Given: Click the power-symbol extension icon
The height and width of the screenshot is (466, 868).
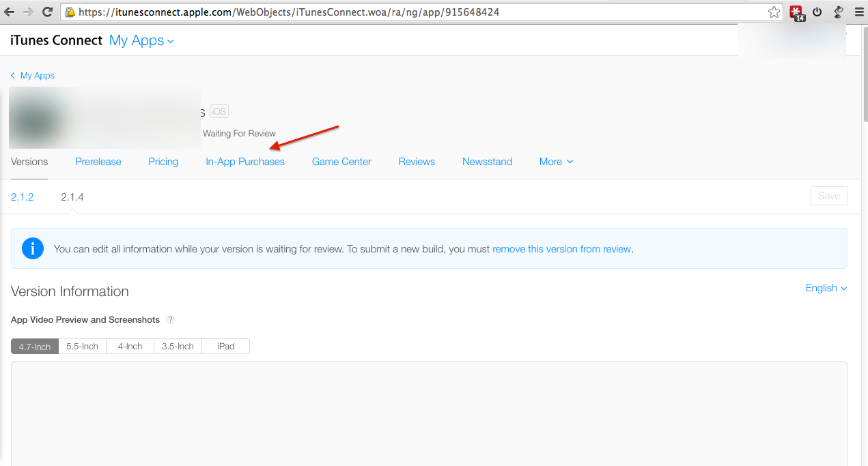Looking at the screenshot, I should [x=817, y=12].
